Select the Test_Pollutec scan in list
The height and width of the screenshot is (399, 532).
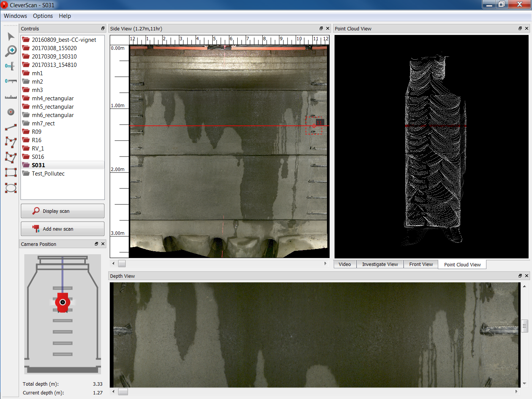[x=48, y=174]
